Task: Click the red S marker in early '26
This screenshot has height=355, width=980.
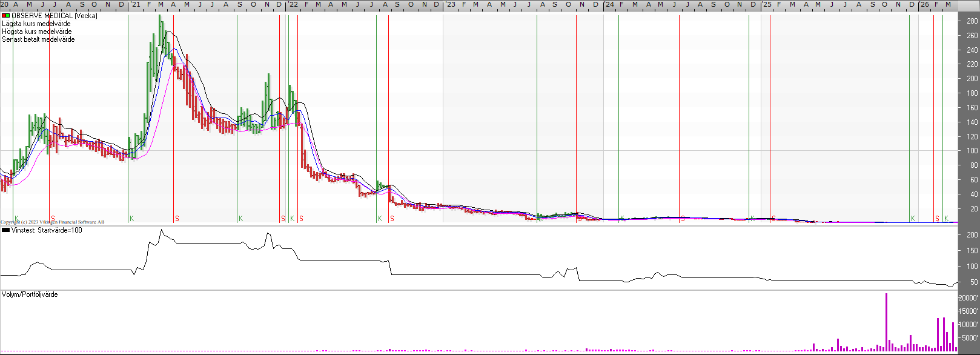Action: [937, 218]
